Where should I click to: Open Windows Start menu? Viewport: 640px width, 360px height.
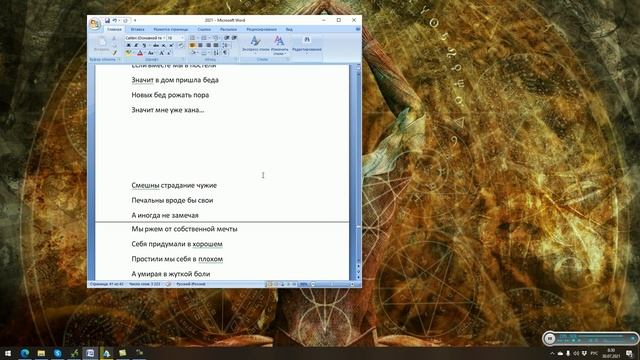coord(8,353)
